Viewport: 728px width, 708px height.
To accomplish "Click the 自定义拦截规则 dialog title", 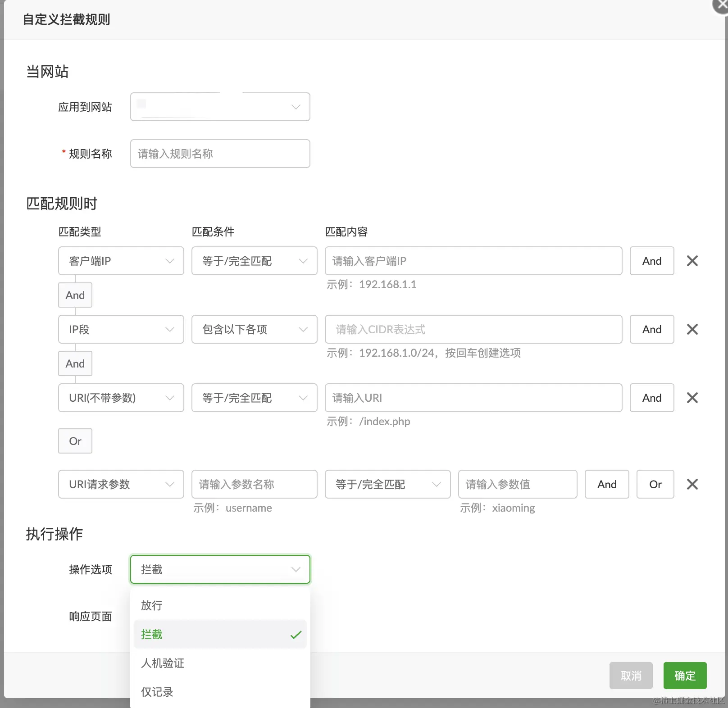I will 67,19.
